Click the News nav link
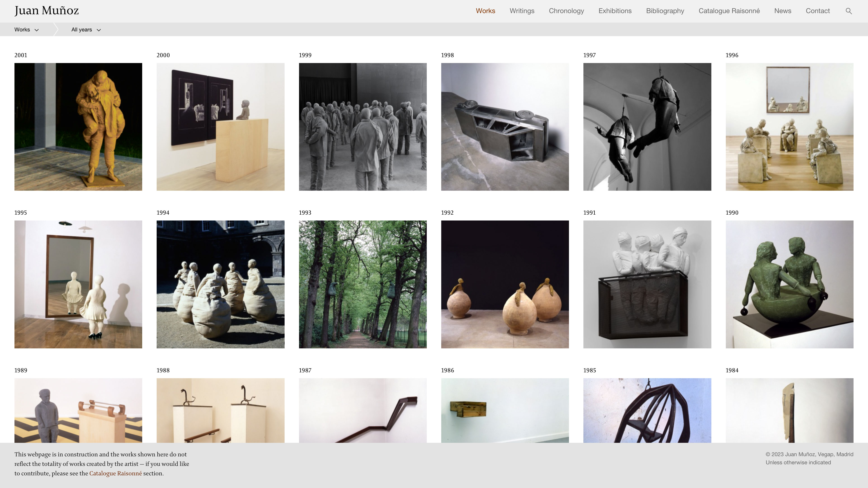 point(782,11)
